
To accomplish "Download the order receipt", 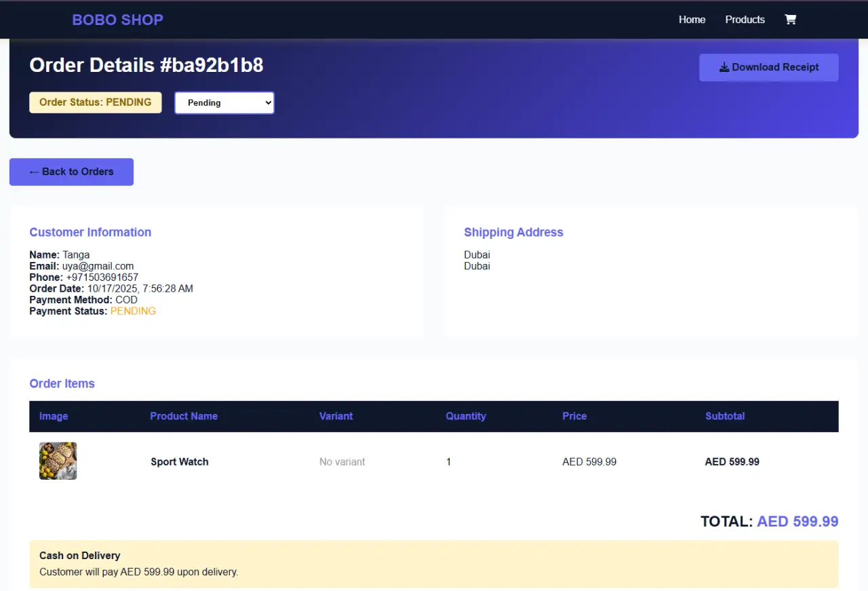I will (x=768, y=67).
